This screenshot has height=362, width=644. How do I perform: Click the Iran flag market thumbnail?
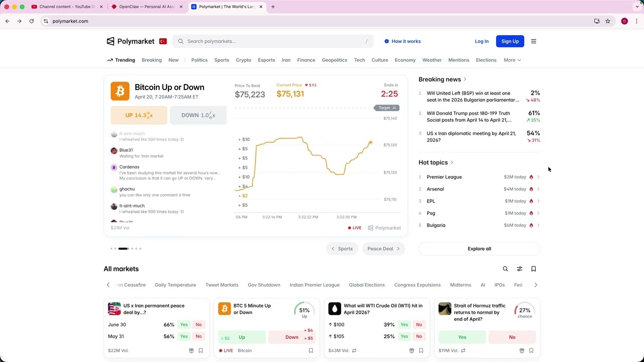[x=114, y=309]
